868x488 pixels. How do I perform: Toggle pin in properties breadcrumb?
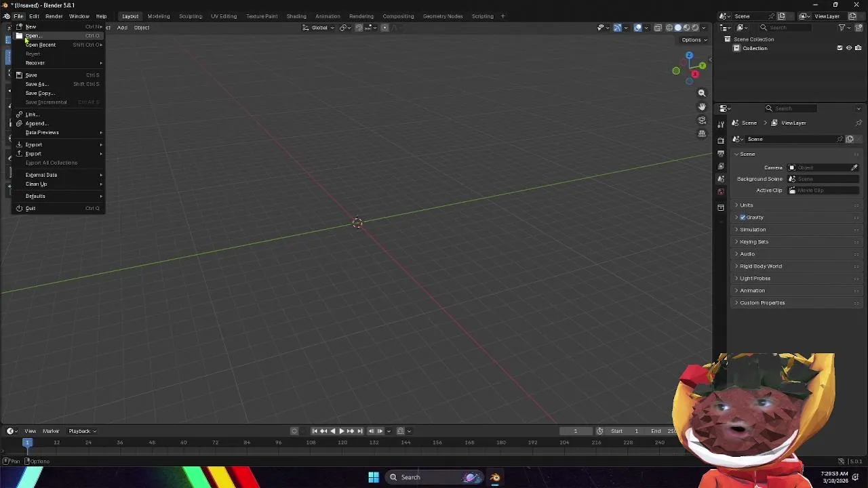[859, 123]
